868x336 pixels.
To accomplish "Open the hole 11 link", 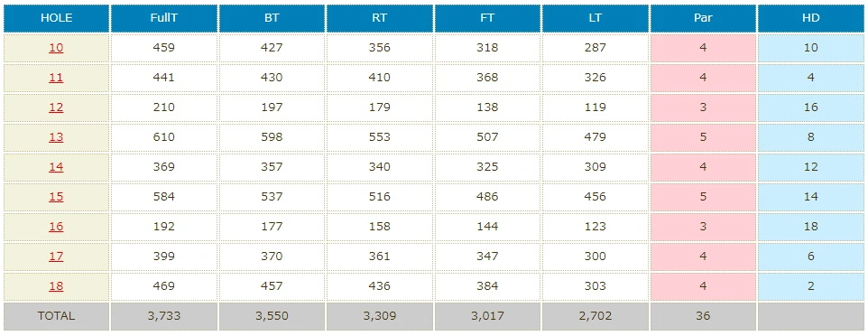I will click(56, 78).
